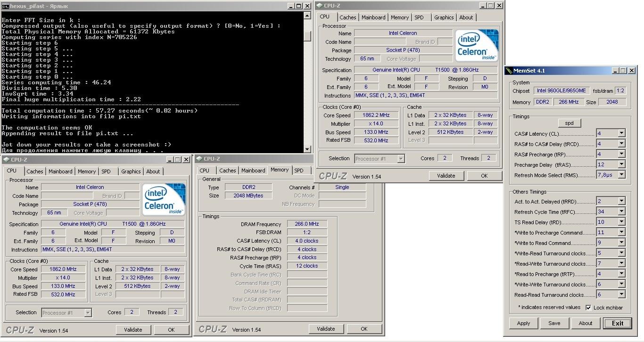Open the Act. to Act. Delayed (tRRD) dropdown
The height and width of the screenshot is (342, 644).
(621, 201)
